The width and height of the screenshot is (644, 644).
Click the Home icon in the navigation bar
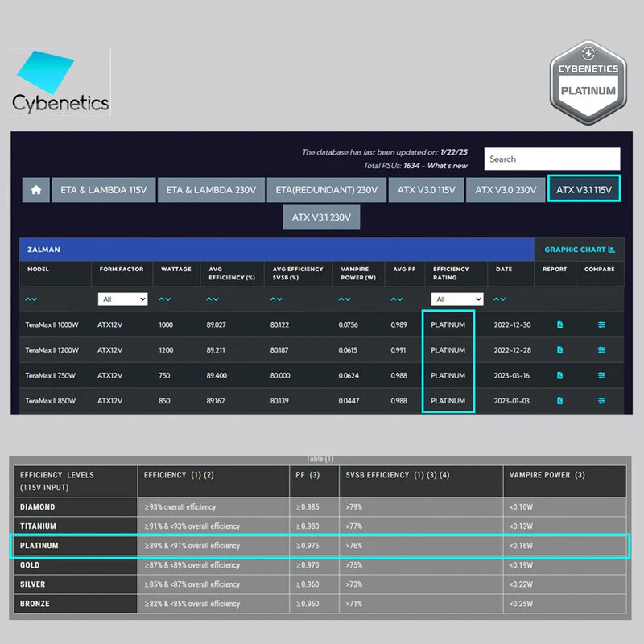(x=35, y=189)
